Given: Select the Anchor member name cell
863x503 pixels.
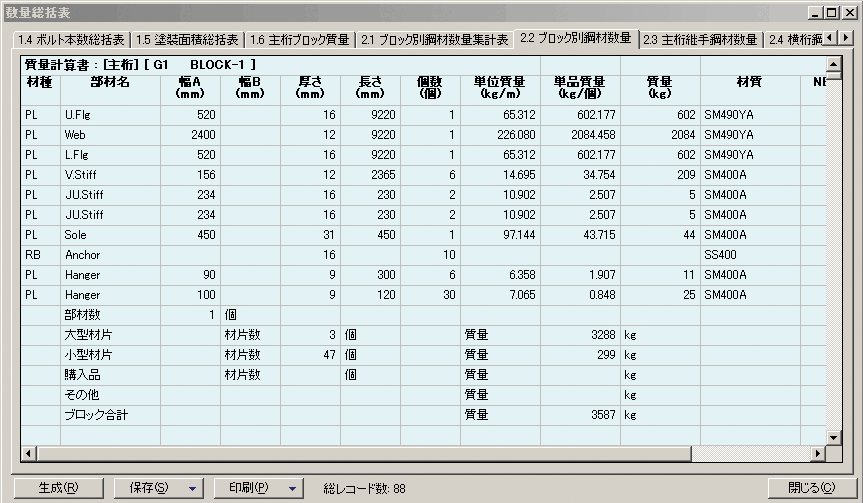Looking at the screenshot, I should pos(110,255).
